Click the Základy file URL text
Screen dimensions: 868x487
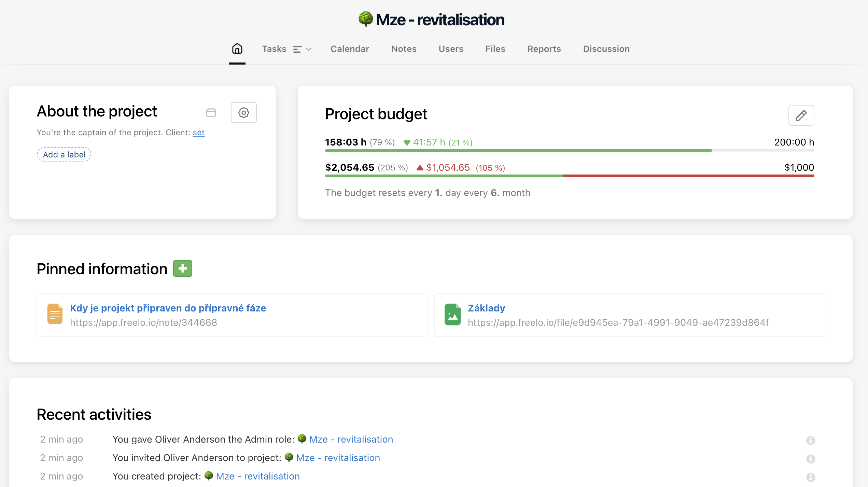click(x=618, y=322)
